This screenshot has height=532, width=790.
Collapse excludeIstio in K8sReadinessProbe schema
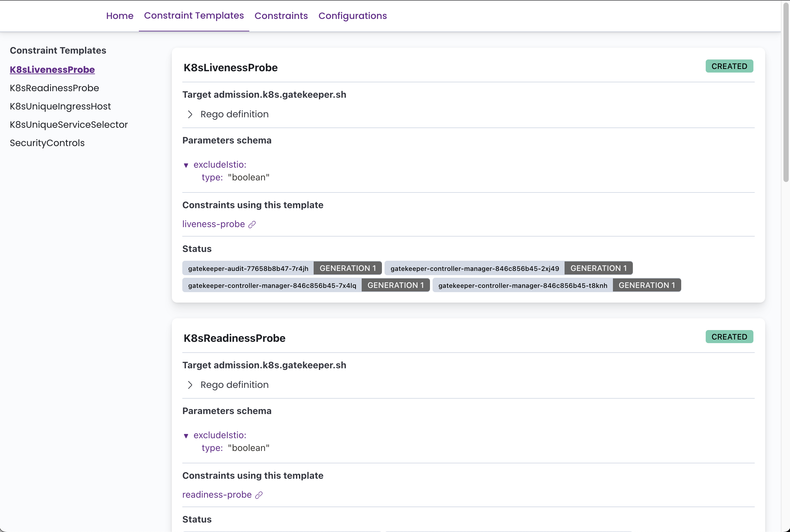(x=186, y=436)
